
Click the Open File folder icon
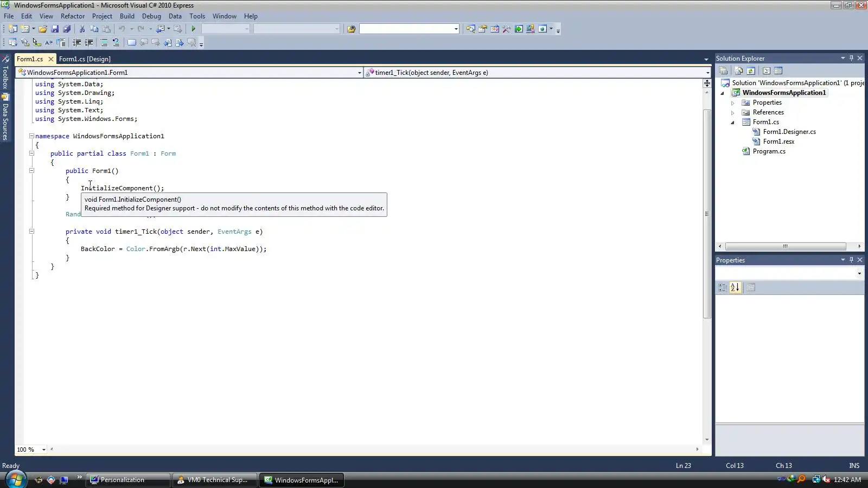tap(43, 29)
